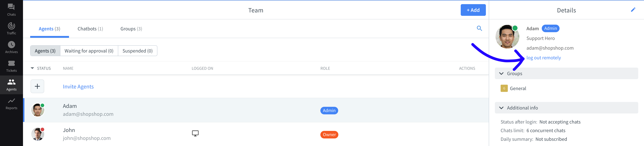Open the Chats sidebar icon

11,7
